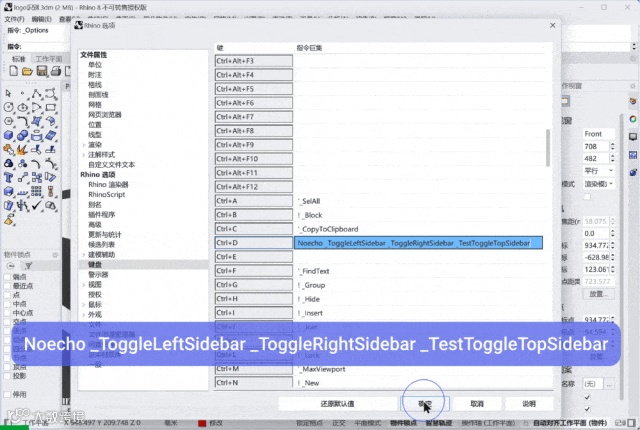
Task: Click the red layer color swatch in status bar
Action: [x=202, y=423]
